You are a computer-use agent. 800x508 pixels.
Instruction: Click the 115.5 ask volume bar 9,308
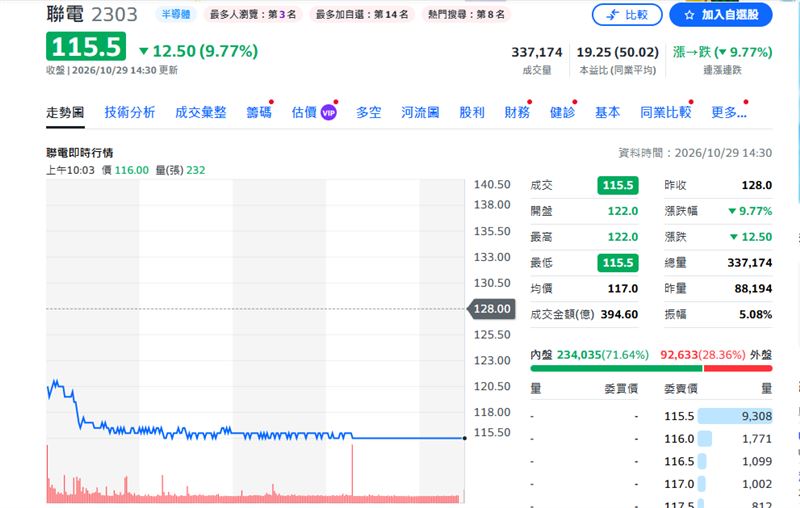click(x=735, y=416)
